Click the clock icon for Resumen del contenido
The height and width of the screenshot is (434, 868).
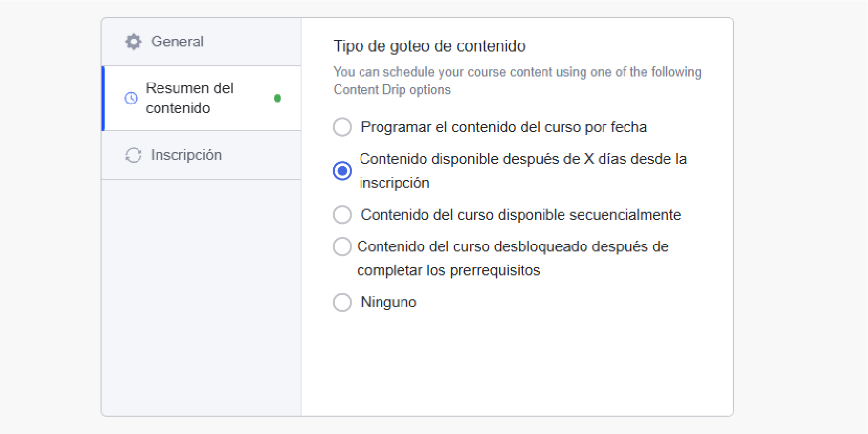(131, 98)
